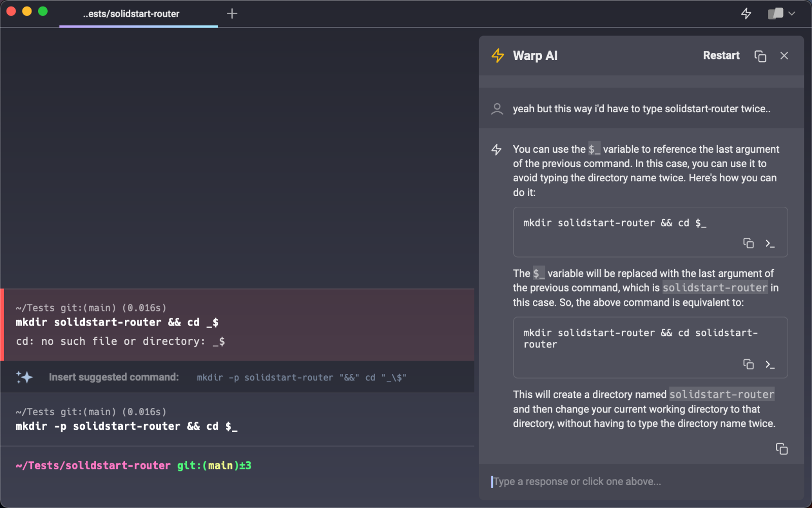Close the Warp AI panel

(784, 56)
